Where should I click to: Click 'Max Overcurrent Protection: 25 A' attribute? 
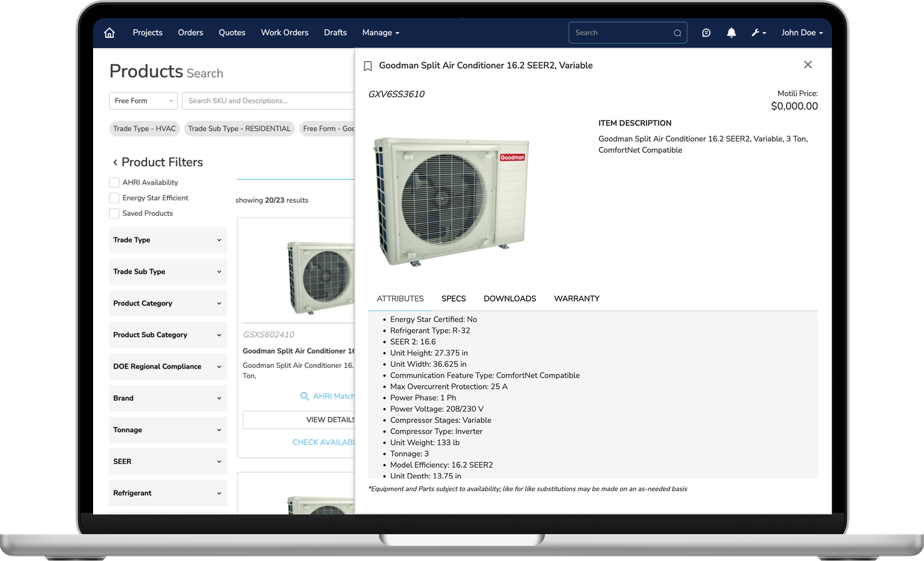[448, 387]
